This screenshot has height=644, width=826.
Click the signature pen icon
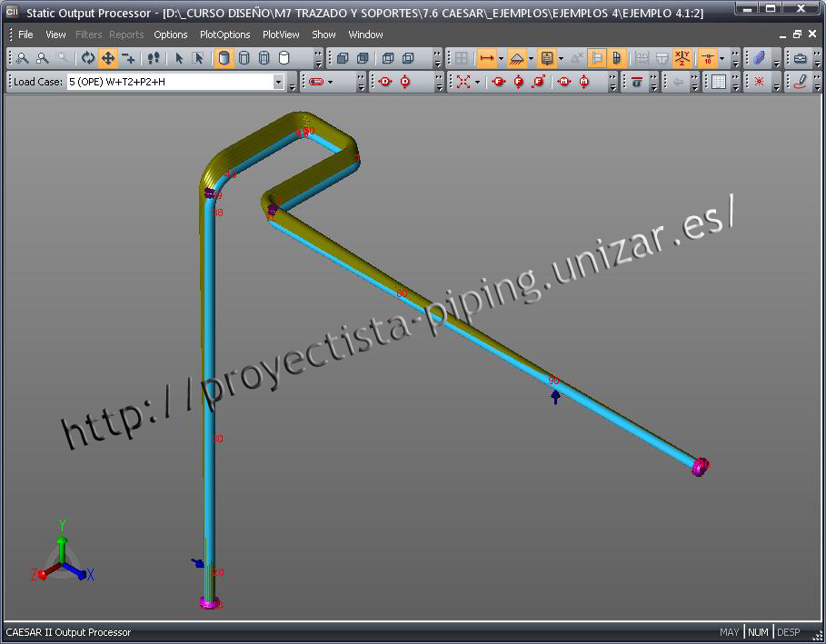tap(800, 82)
